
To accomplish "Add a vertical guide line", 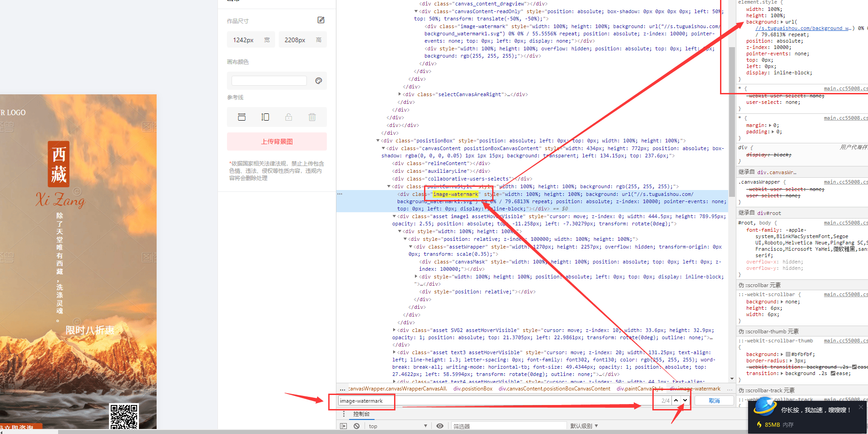I will [x=265, y=117].
